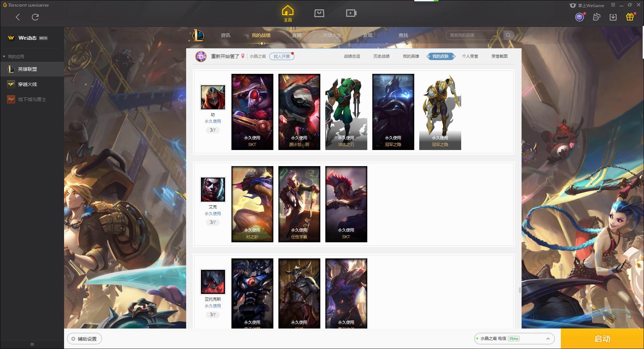Open the 直播 tab
This screenshot has width=644, height=349.
297,35
